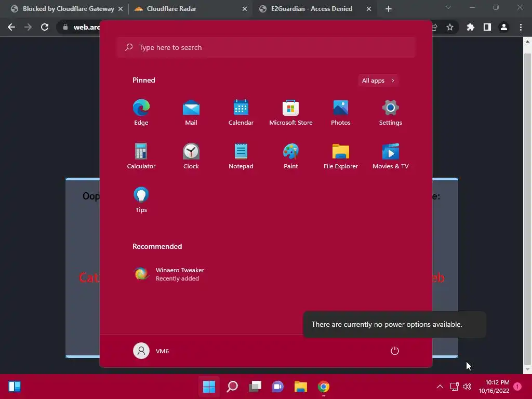
Task: Open taskbar Search
Action: 232,387
